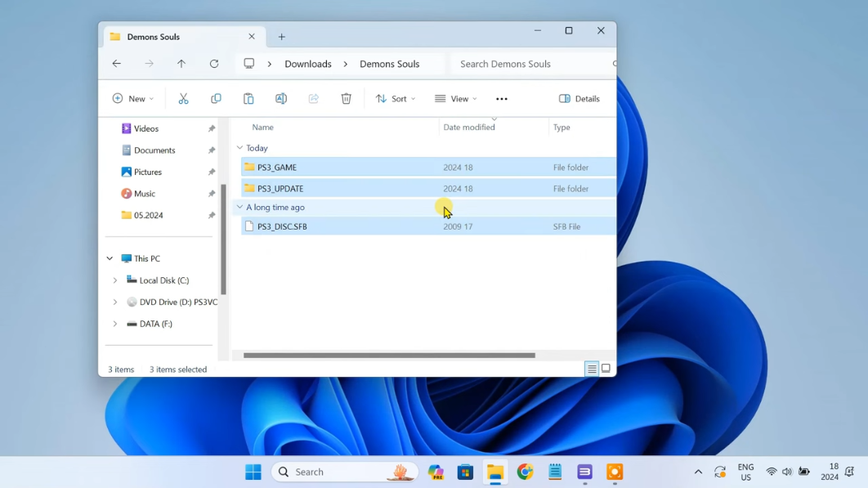Select PS3_GAME folder
The height and width of the screenshot is (488, 868).
pyautogui.click(x=428, y=168)
